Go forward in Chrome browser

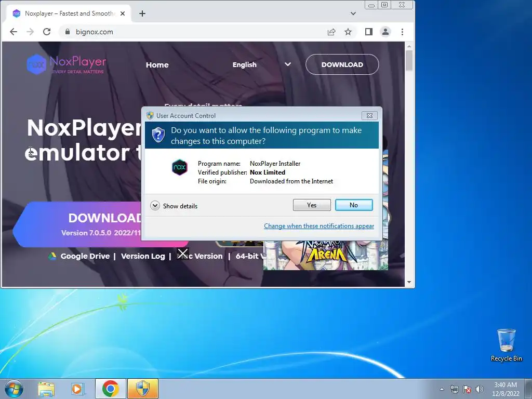click(x=30, y=32)
